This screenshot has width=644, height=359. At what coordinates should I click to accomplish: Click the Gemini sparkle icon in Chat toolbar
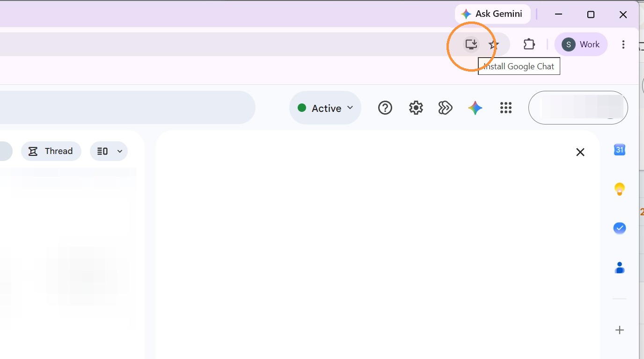(475, 108)
